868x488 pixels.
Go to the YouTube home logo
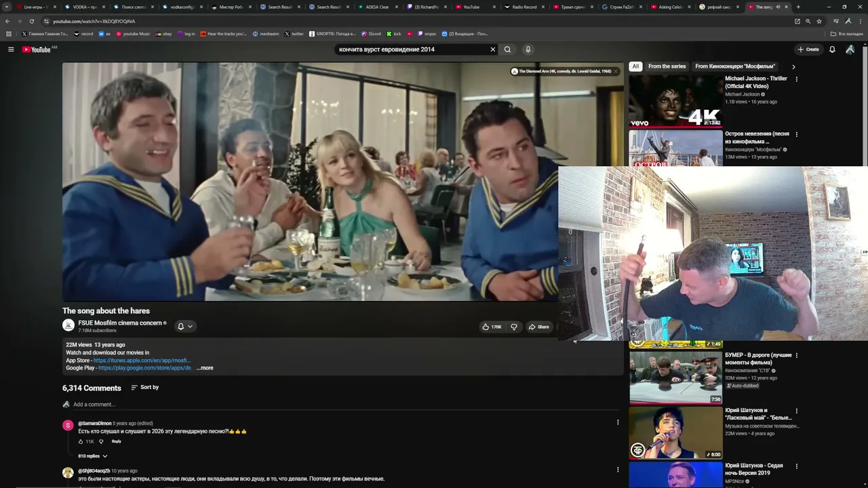(36, 49)
